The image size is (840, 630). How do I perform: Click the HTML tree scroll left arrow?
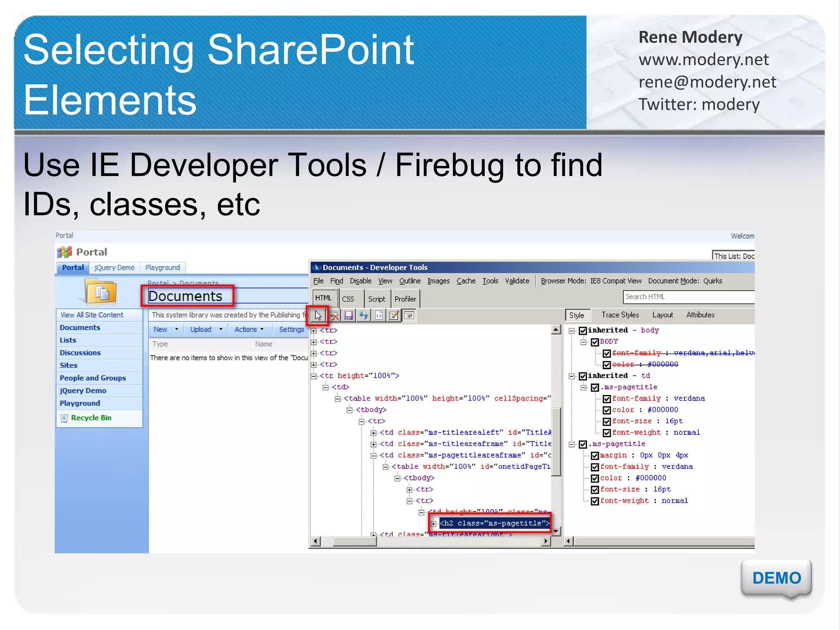click(315, 541)
